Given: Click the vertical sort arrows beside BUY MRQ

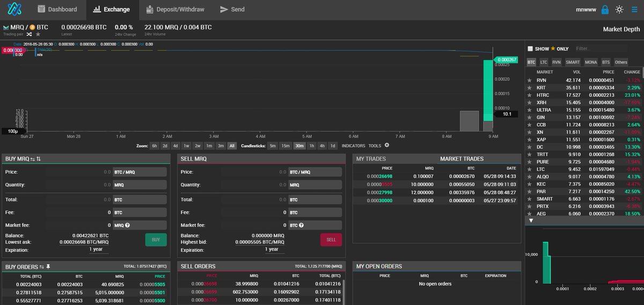Looking at the screenshot, I should tap(39, 159).
